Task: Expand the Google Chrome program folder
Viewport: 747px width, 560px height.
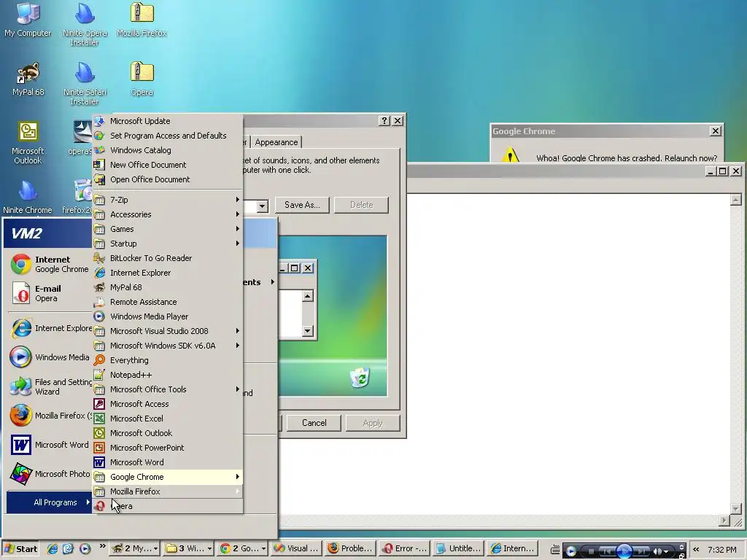Action: tap(167, 477)
